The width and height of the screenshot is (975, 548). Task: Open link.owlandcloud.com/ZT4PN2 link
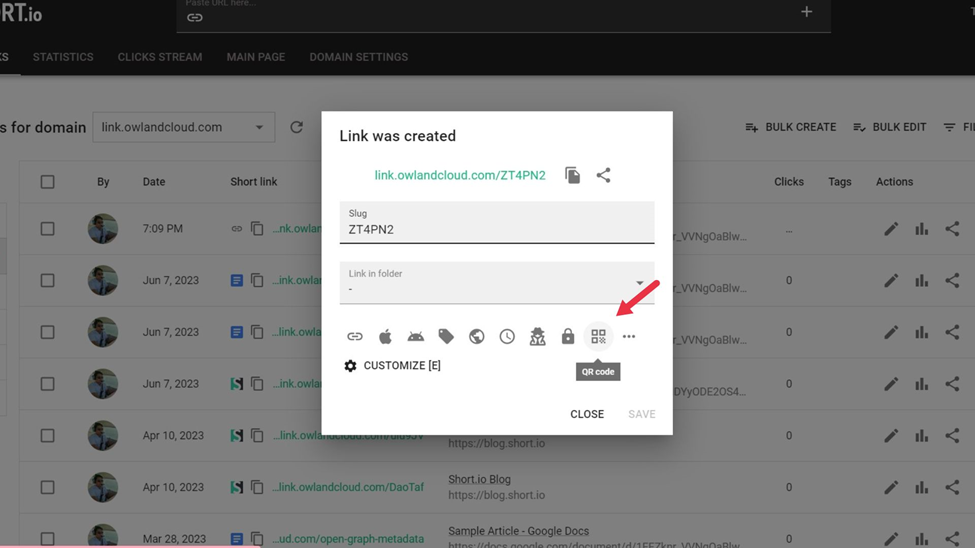point(460,175)
